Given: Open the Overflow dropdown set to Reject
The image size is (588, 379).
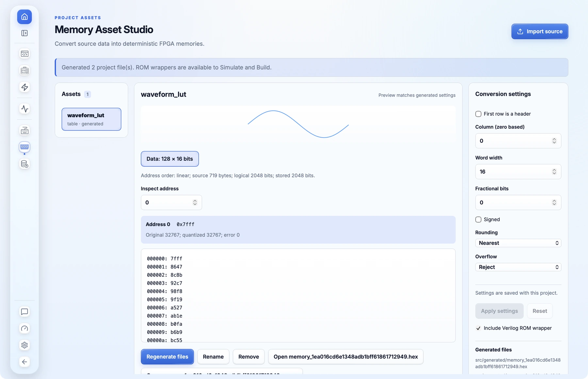Looking at the screenshot, I should point(518,267).
